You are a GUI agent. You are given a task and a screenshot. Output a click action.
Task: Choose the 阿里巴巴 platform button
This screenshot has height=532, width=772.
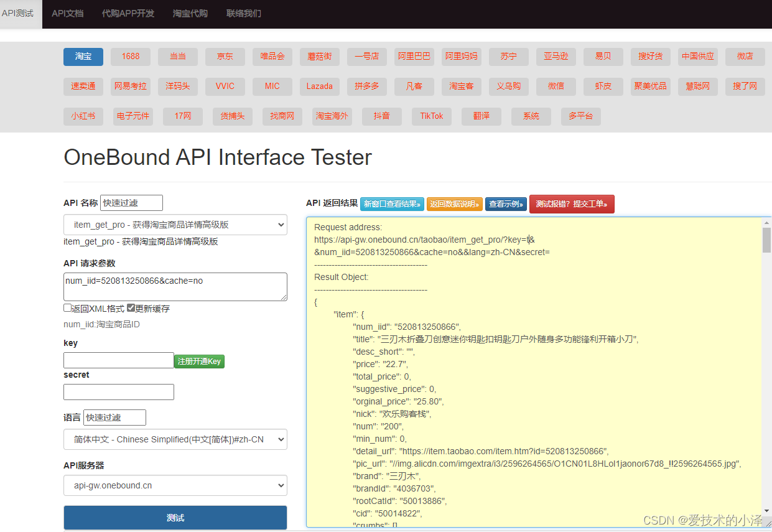(x=414, y=57)
